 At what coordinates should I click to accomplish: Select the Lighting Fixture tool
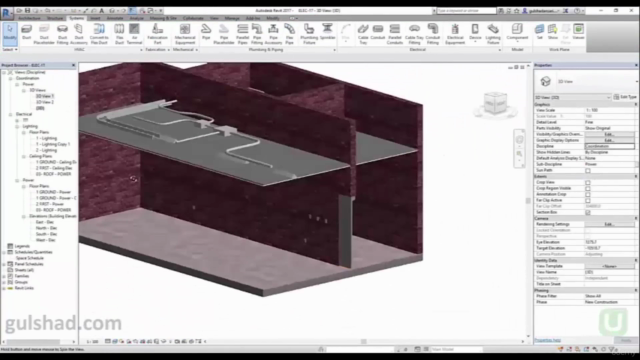pos(493,33)
